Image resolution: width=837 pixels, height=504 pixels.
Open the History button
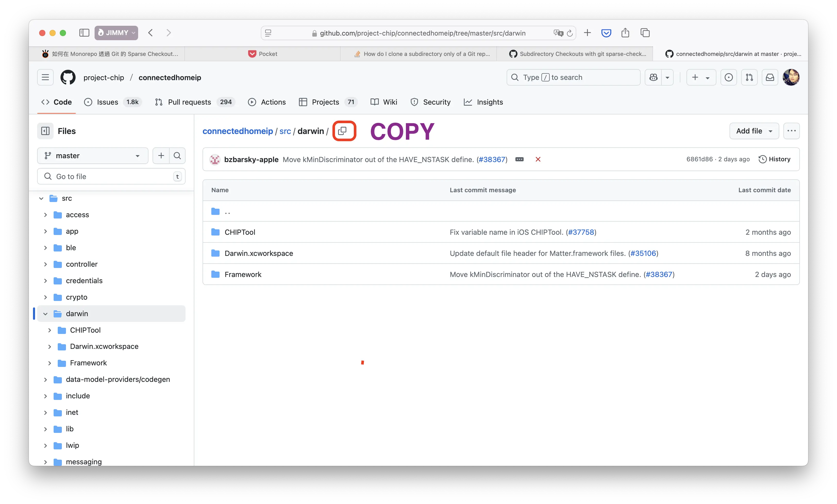pos(775,159)
